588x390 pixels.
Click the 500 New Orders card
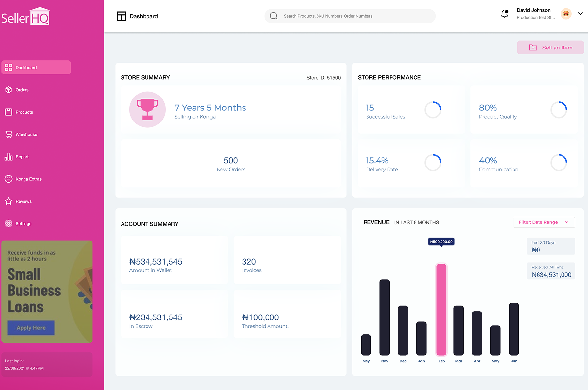[231, 164]
